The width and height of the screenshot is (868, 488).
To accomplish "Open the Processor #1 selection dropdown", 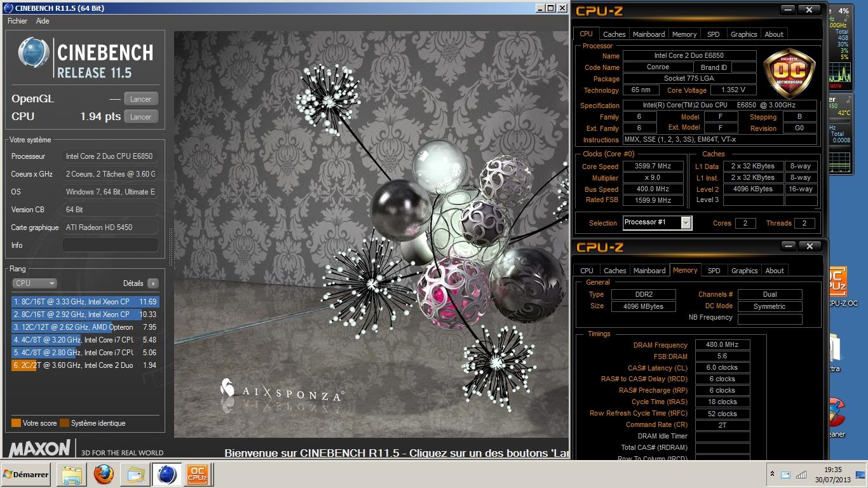I will (657, 222).
